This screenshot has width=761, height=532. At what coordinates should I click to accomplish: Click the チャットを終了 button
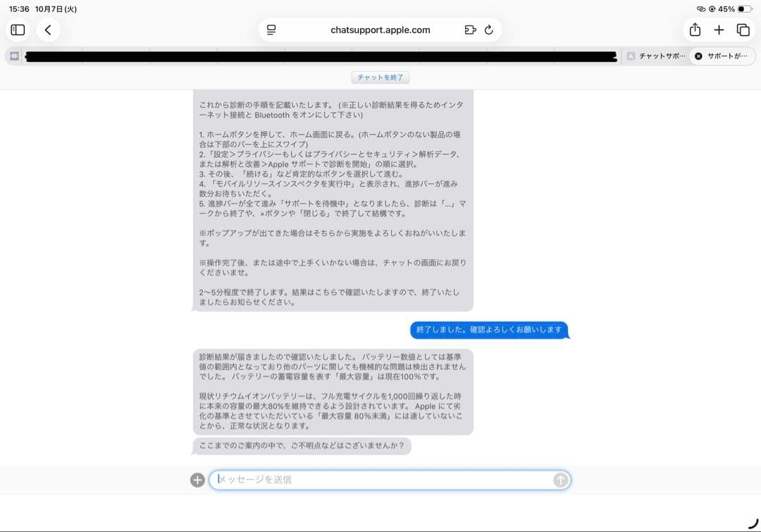pyautogui.click(x=380, y=78)
